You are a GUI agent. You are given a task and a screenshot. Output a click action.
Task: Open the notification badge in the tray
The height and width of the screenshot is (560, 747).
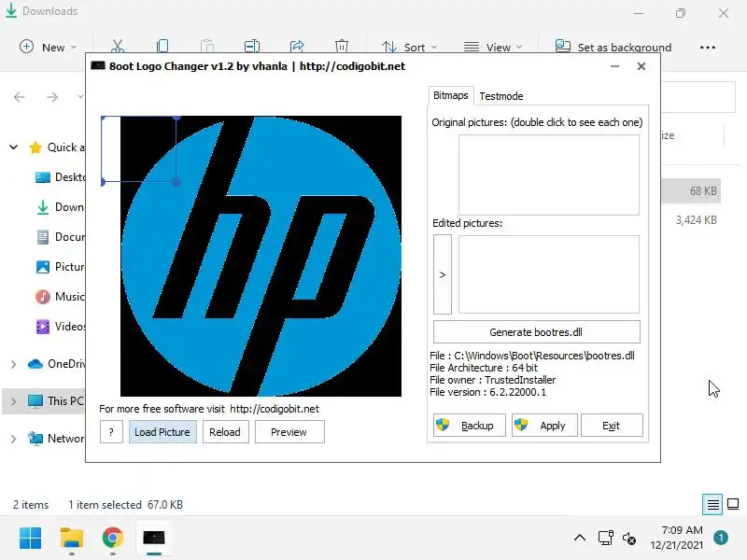click(721, 538)
